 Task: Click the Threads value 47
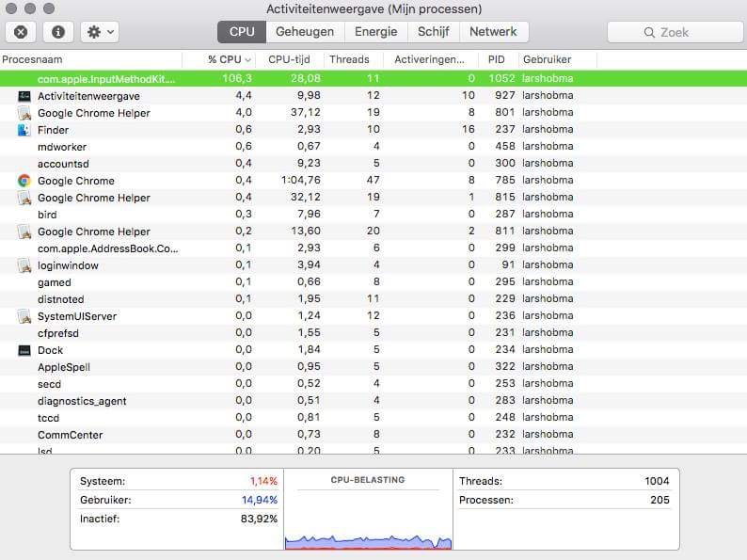click(x=373, y=180)
